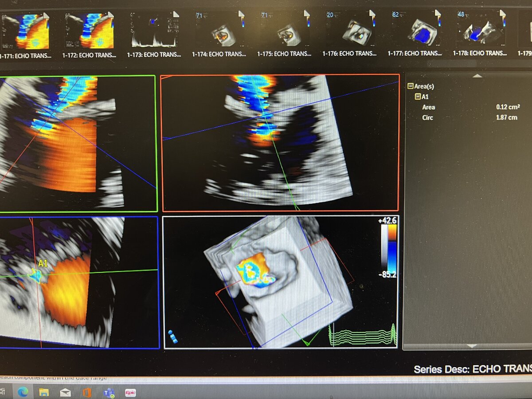The width and height of the screenshot is (532, 399).
Task: Launch the Mail app in taskbar
Action: coord(65,392)
